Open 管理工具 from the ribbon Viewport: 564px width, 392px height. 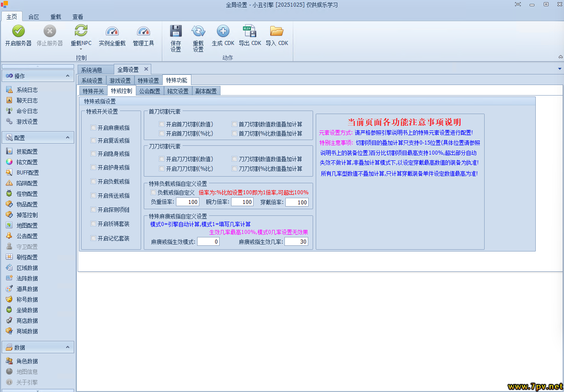[143, 31]
